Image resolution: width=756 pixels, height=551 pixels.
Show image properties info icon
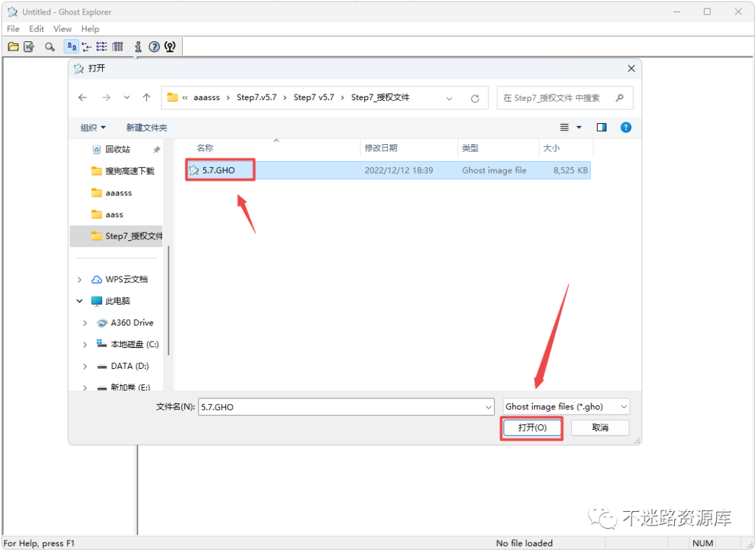139,47
